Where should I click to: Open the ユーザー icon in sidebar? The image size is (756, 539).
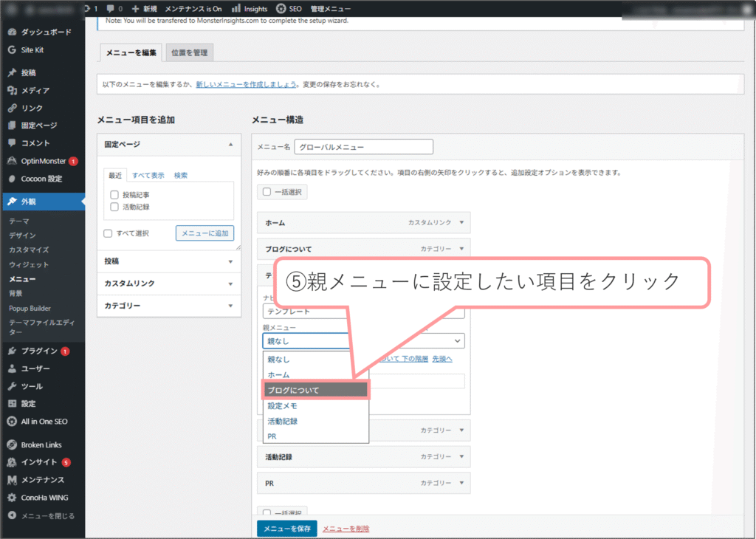click(x=12, y=368)
